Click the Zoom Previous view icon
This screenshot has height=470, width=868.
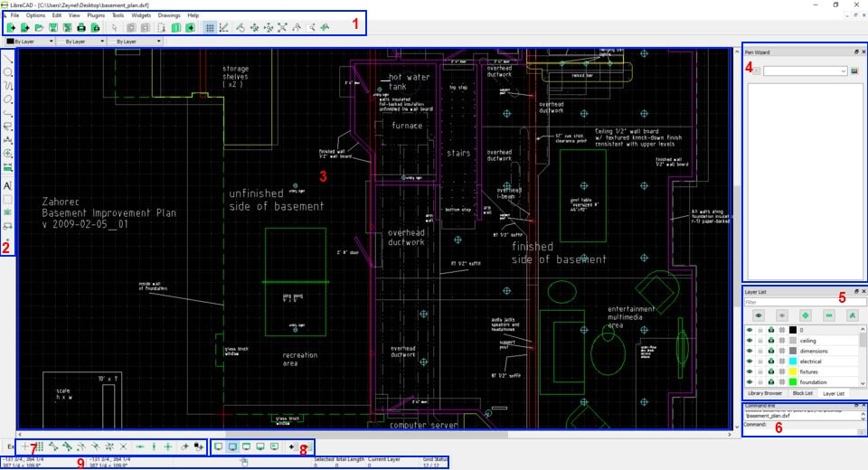[x=297, y=27]
